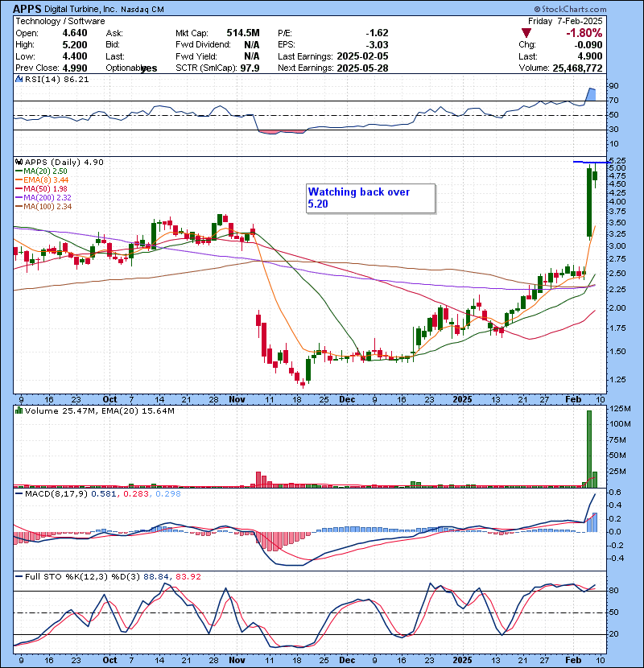Click the red down-triangle change indicator
The width and height of the screenshot is (644, 668).
pos(526,33)
